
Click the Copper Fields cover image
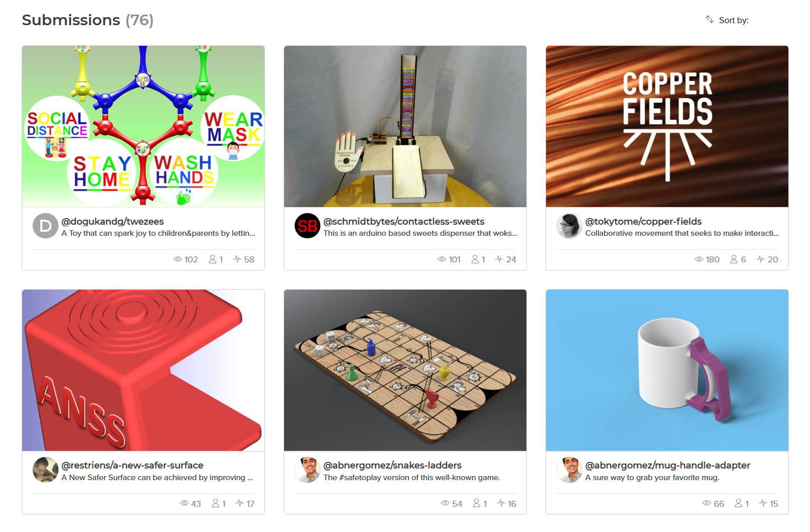click(x=667, y=126)
